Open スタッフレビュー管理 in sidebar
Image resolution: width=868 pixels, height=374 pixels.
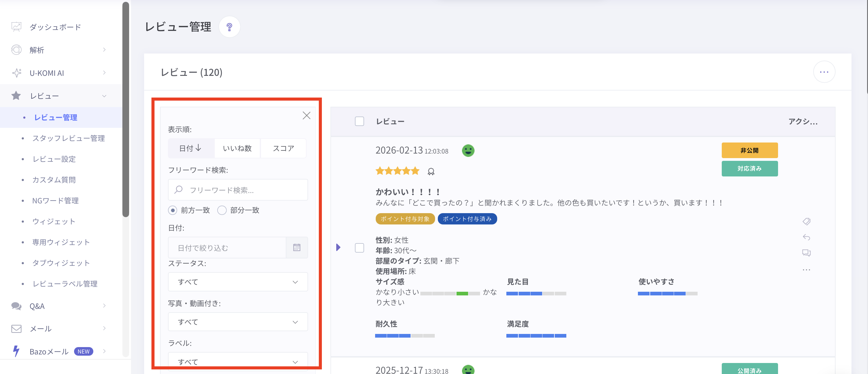(x=68, y=138)
